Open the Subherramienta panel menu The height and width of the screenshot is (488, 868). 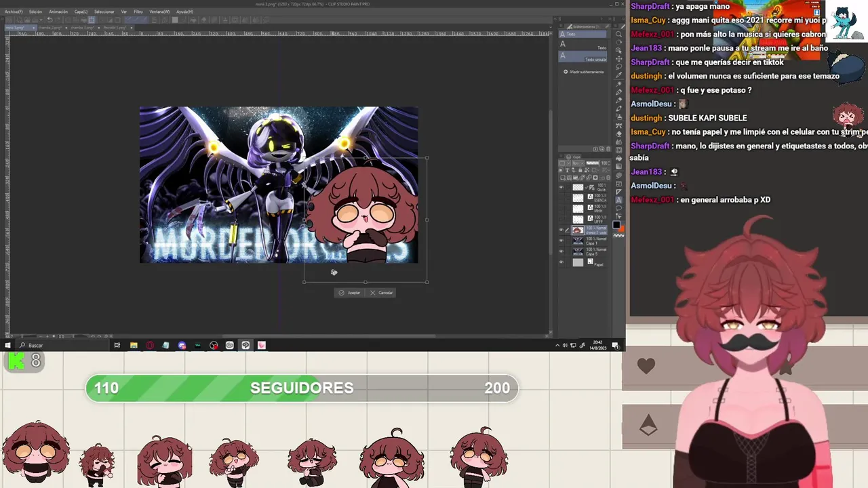tap(562, 27)
